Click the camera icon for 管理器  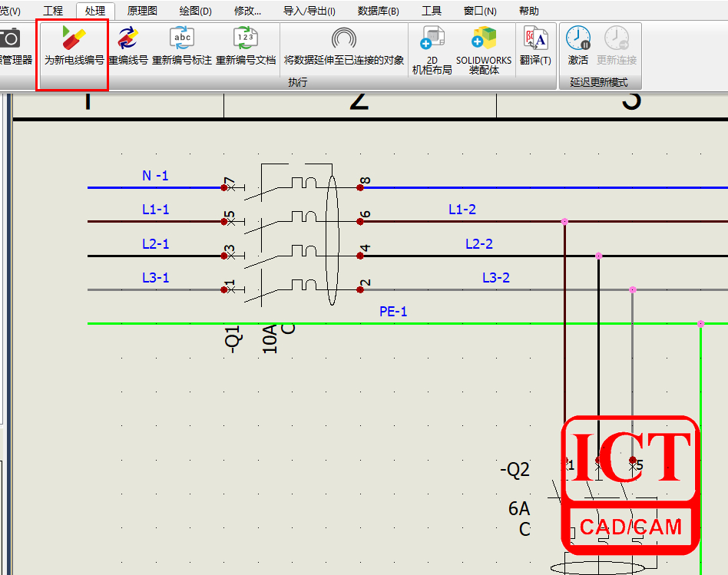pos(10,38)
